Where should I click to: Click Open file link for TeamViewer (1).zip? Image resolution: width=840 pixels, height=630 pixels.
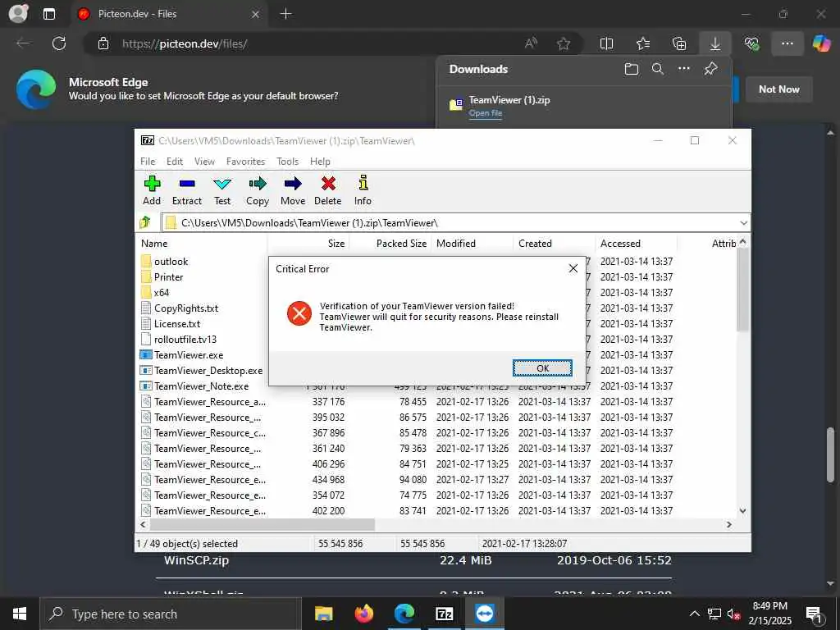pos(486,113)
